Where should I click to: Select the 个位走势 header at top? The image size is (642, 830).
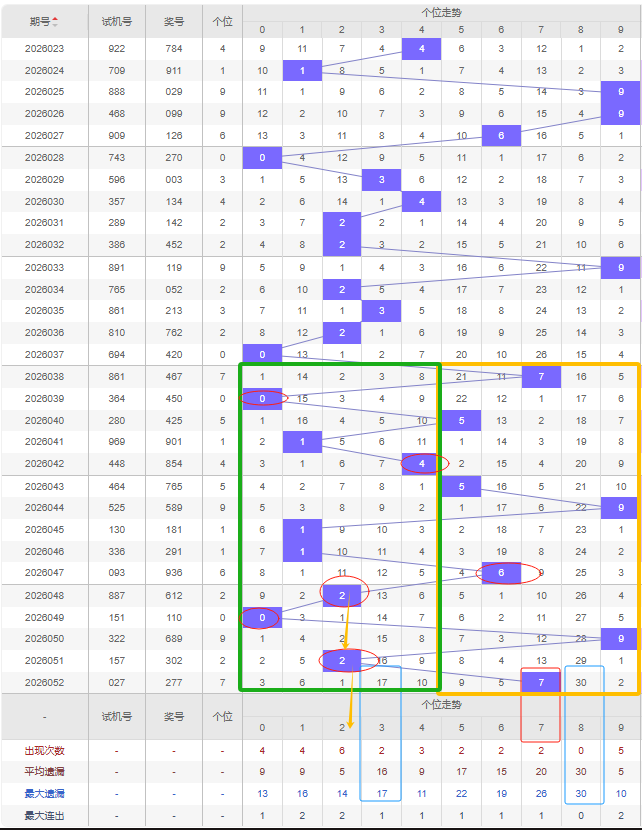(441, 12)
